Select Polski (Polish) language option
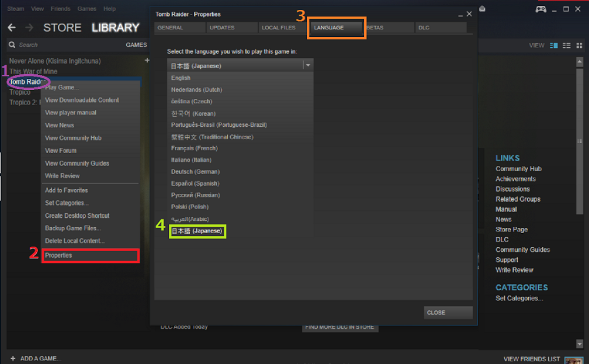 pyautogui.click(x=240, y=207)
